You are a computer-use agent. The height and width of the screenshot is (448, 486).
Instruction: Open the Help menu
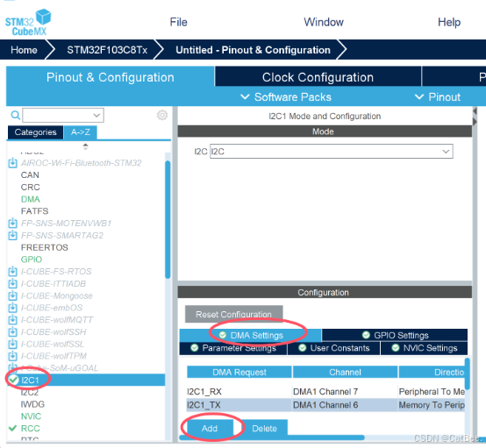(449, 22)
